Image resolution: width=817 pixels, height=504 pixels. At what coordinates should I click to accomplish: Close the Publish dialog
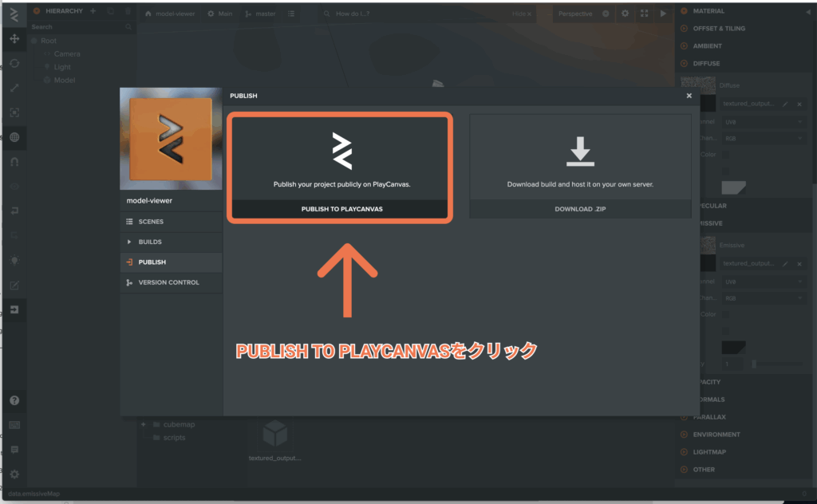tap(689, 96)
